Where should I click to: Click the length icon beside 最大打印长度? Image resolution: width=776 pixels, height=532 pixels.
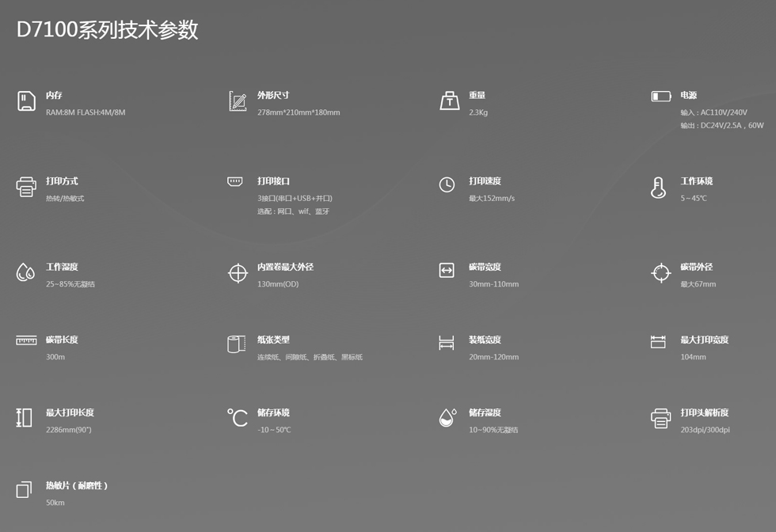[24, 418]
